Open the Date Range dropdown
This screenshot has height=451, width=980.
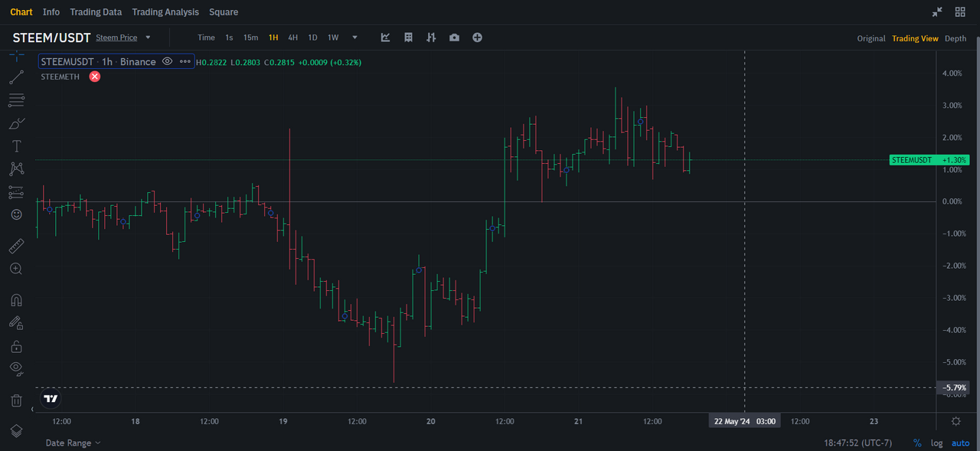click(73, 443)
